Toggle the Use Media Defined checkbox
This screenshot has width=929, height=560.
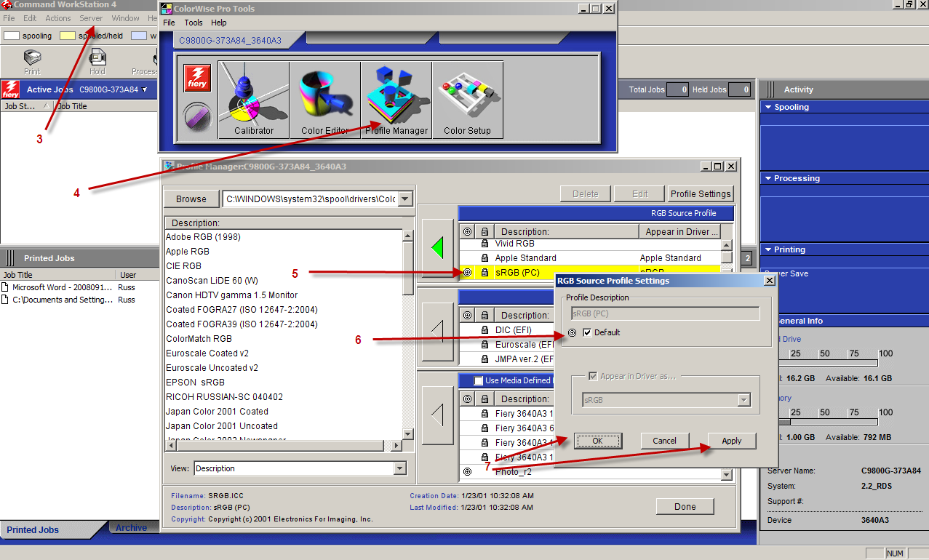pos(478,380)
